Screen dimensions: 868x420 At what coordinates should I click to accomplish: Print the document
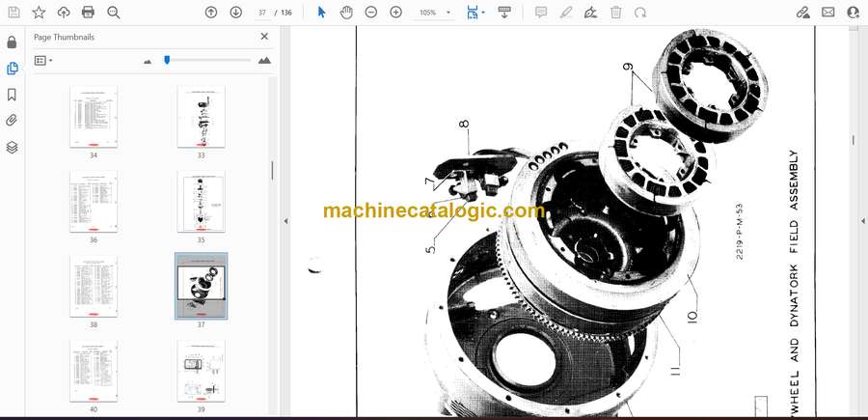88,13
